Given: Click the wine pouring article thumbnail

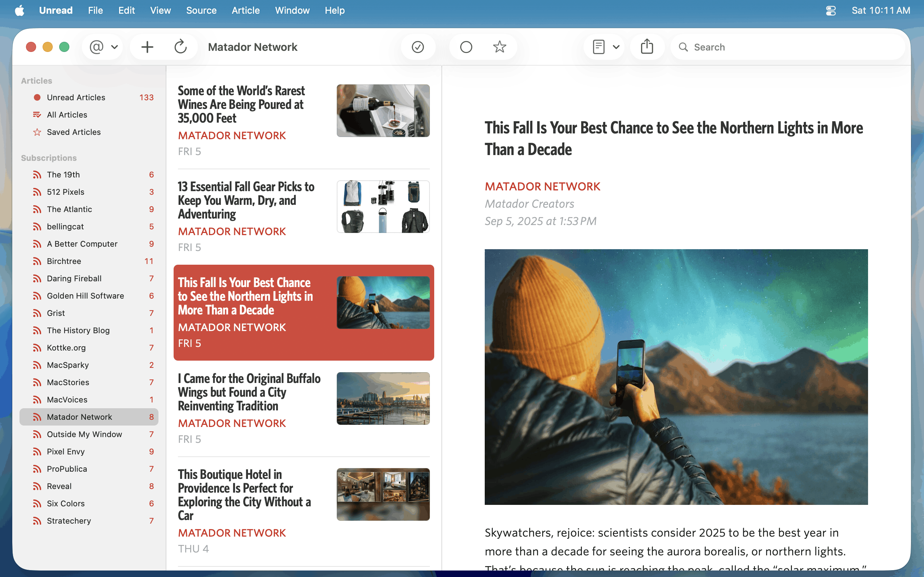Looking at the screenshot, I should [383, 111].
